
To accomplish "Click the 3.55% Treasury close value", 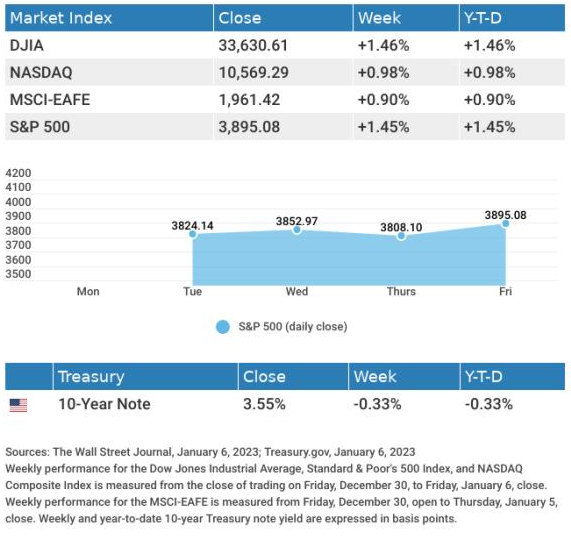I will pos(264,404).
